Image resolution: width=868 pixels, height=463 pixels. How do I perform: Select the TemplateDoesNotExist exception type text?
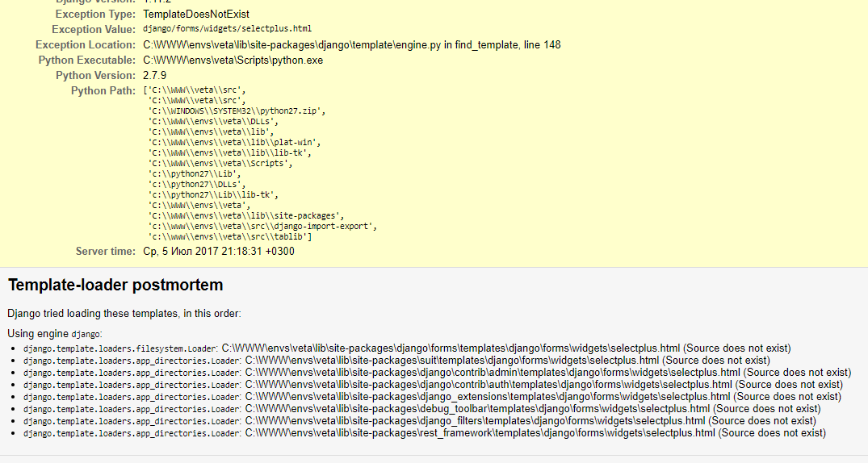click(196, 15)
